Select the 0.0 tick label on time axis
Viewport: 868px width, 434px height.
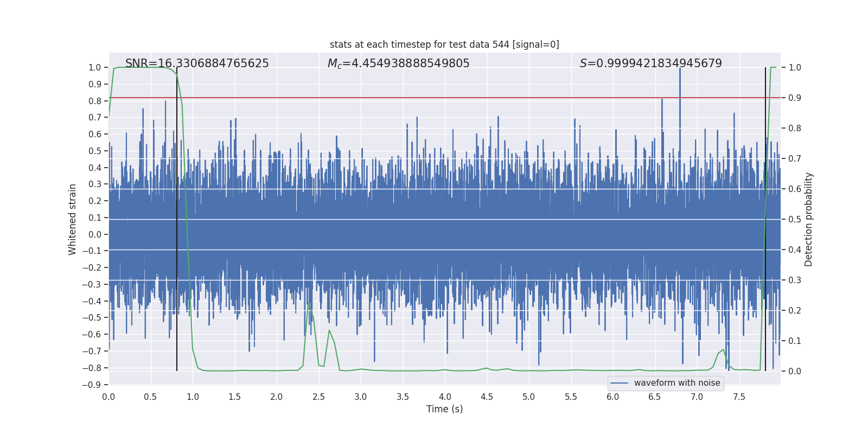pos(108,397)
